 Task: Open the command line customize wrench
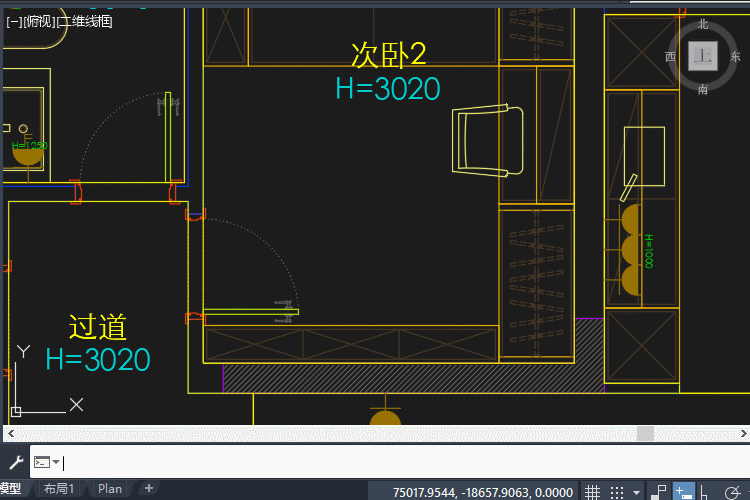[x=15, y=462]
